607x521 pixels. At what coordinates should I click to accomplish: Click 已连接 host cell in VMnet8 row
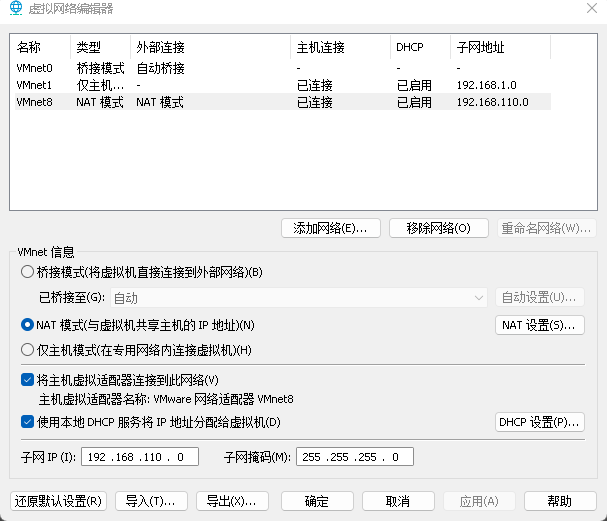(315, 102)
